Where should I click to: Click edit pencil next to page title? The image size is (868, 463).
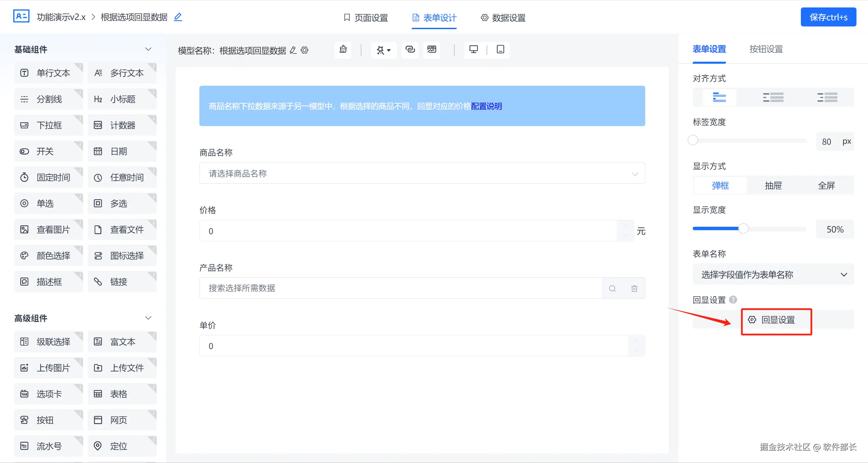[x=178, y=17]
